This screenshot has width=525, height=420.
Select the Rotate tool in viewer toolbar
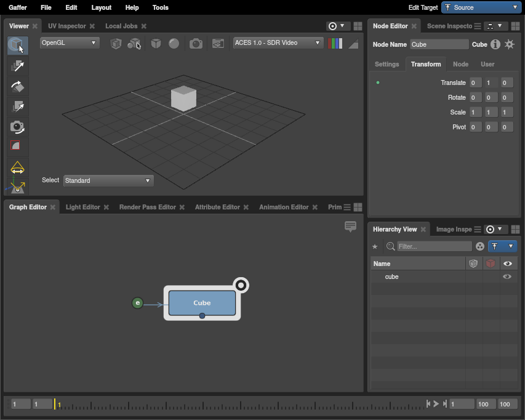point(17,86)
